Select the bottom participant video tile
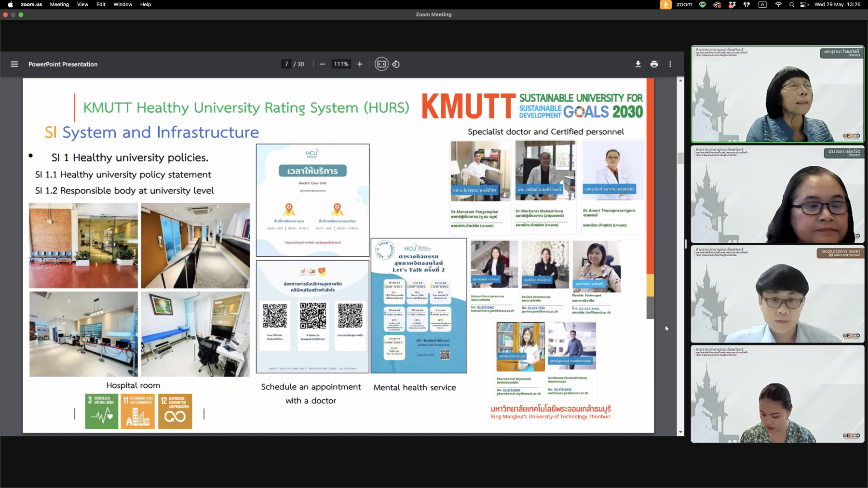 coord(777,394)
